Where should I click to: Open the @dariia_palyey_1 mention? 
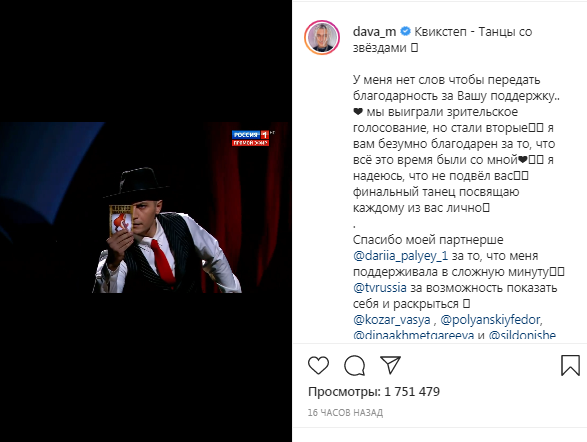pos(400,256)
